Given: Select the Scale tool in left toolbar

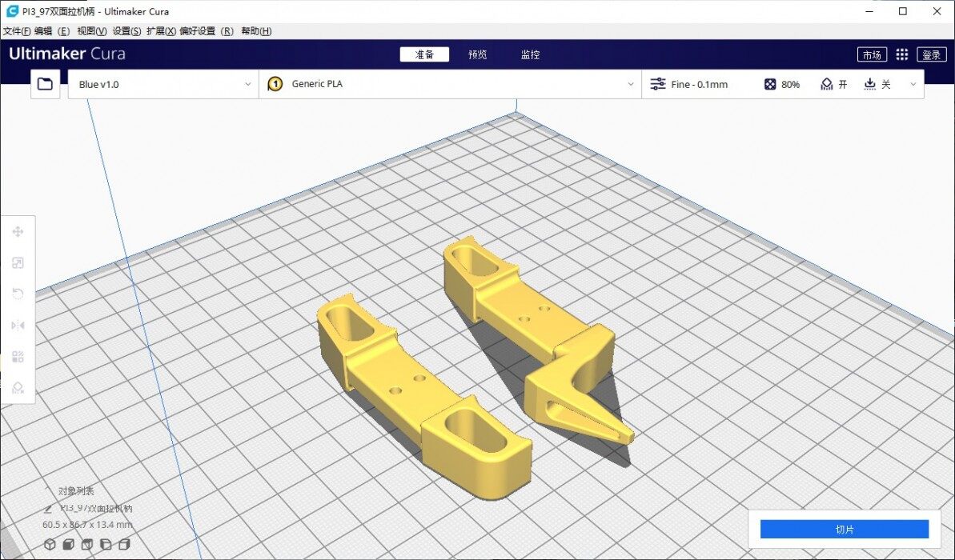Looking at the screenshot, I should pos(18,263).
